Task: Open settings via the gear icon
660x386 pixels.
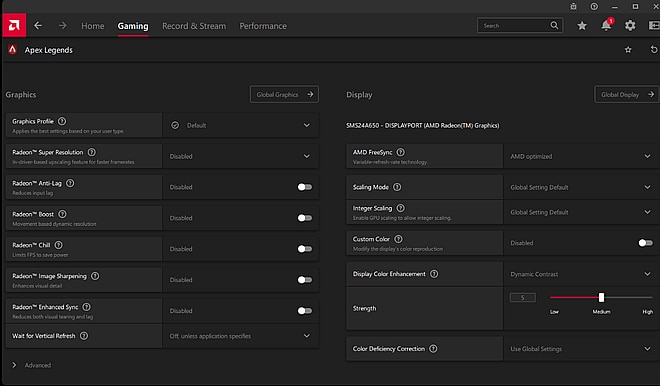Action: (x=630, y=26)
